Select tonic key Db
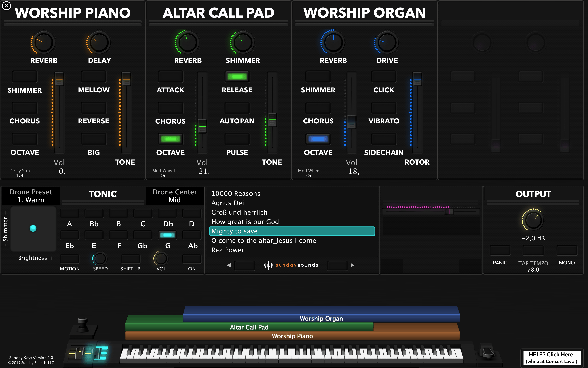The image size is (588, 368). point(167,213)
